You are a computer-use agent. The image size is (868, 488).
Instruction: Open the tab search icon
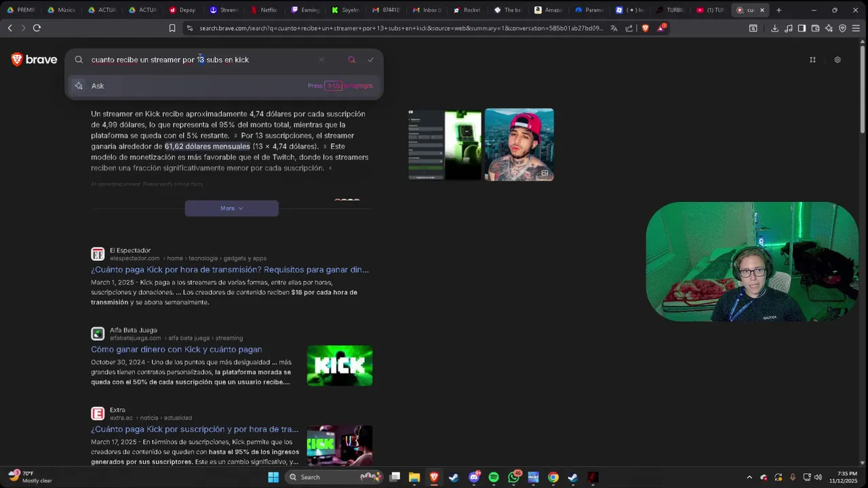coord(753,28)
